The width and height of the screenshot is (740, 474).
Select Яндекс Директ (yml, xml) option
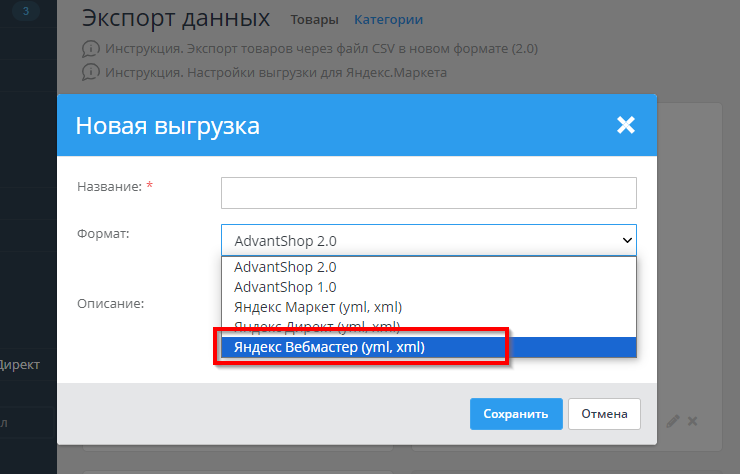click(x=317, y=326)
